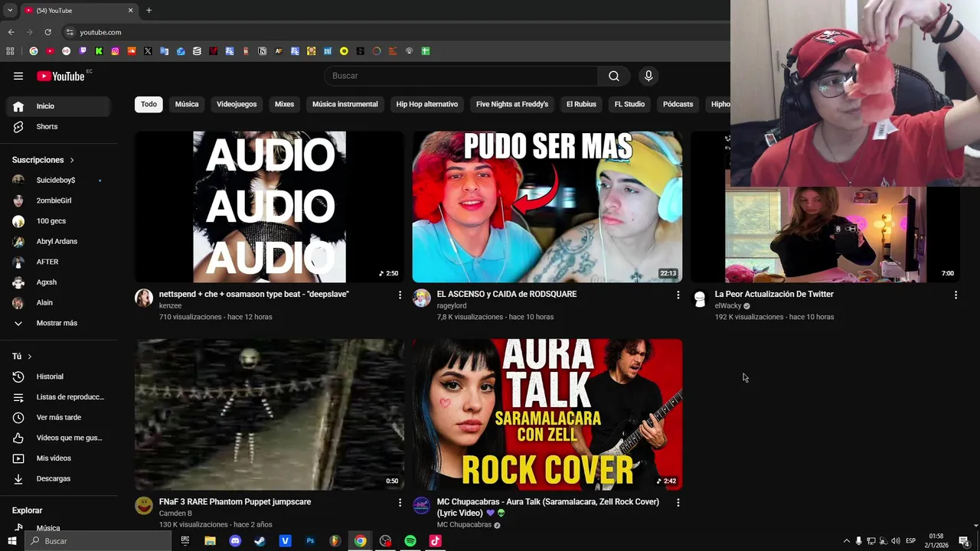Open more options for FNaF 3 video
The height and width of the screenshot is (551, 980).
(400, 503)
